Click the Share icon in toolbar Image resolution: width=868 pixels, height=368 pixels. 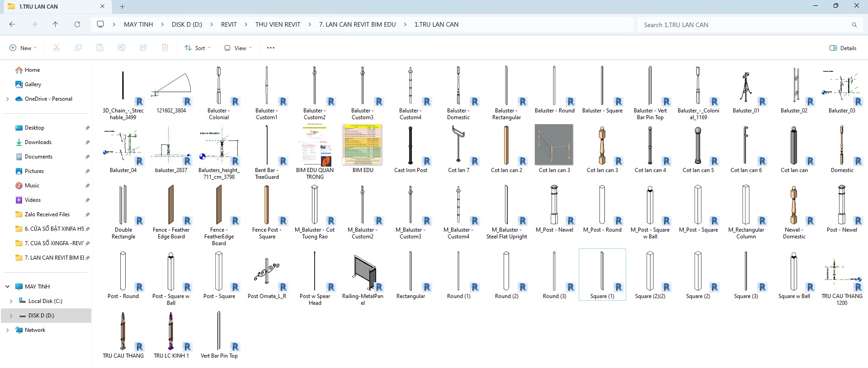[x=143, y=48]
